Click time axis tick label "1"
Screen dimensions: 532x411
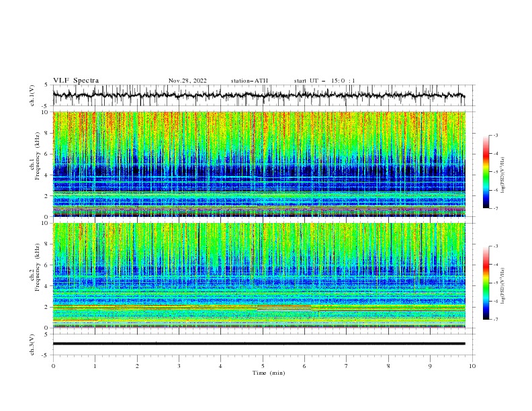(95, 366)
